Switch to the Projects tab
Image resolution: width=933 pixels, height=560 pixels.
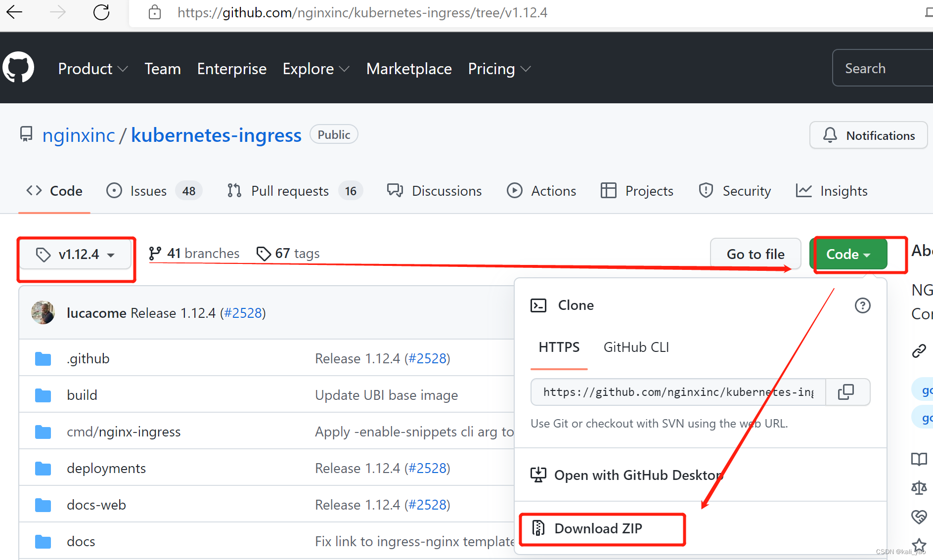pos(637,191)
